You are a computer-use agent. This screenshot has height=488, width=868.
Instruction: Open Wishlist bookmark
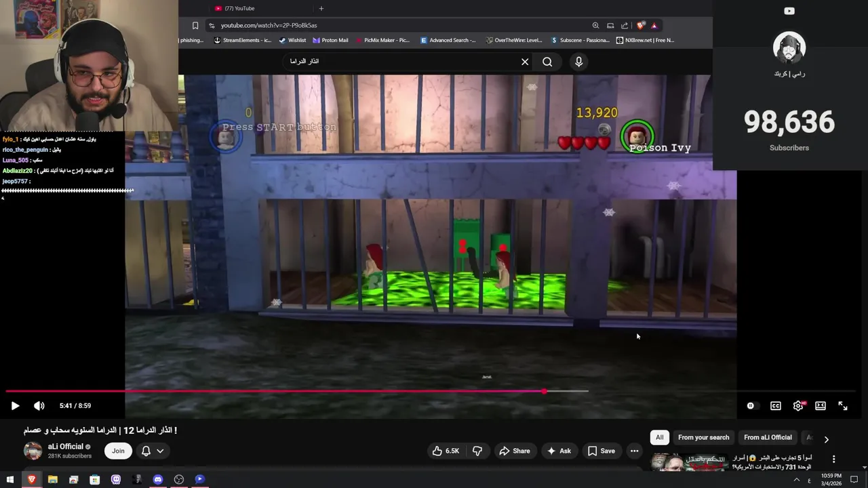(x=292, y=40)
